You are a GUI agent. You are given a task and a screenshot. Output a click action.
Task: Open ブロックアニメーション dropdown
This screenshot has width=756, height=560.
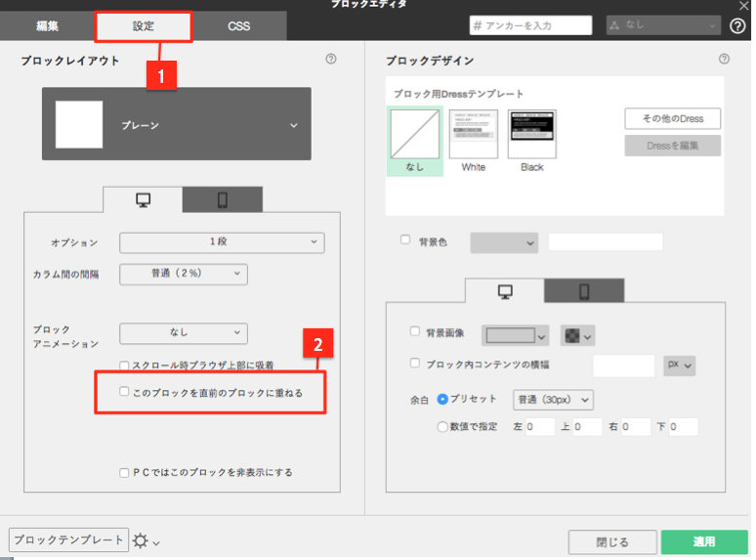coord(184,333)
